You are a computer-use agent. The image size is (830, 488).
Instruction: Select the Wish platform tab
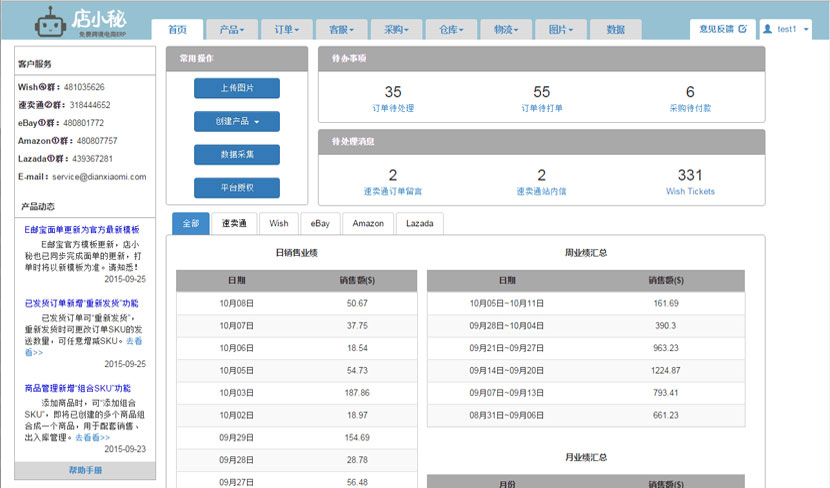pos(279,224)
